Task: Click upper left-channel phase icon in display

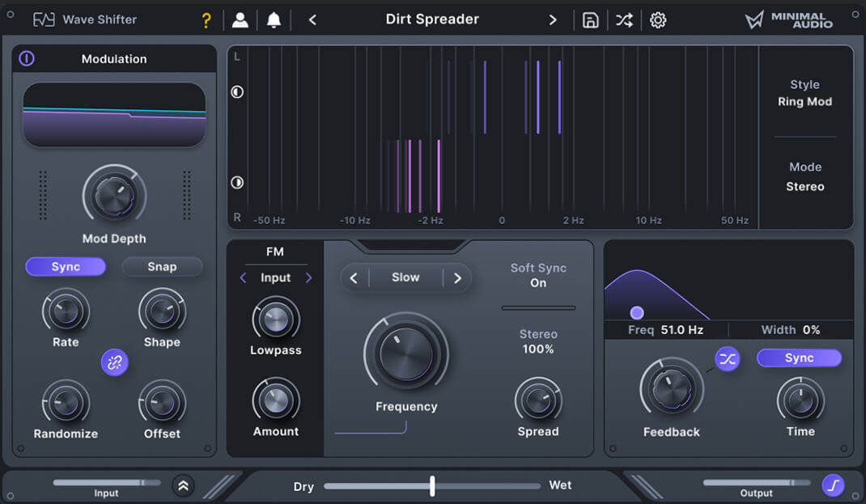Action: tap(237, 91)
